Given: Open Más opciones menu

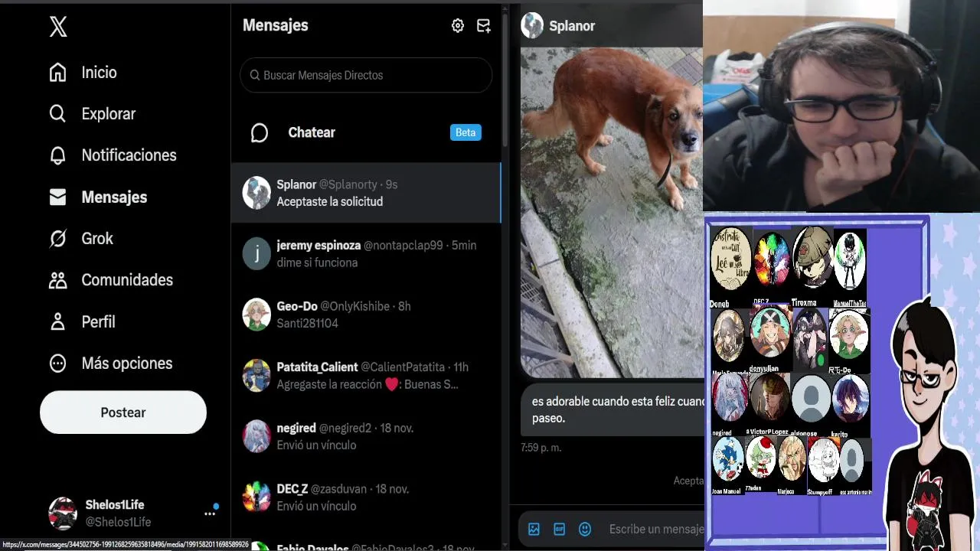Looking at the screenshot, I should [109, 364].
